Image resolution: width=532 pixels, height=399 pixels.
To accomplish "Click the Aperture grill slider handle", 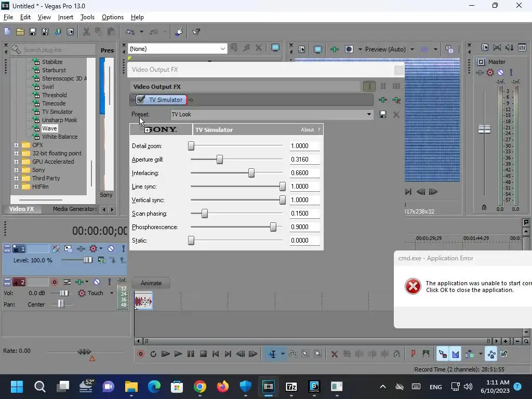I will click(220, 159).
